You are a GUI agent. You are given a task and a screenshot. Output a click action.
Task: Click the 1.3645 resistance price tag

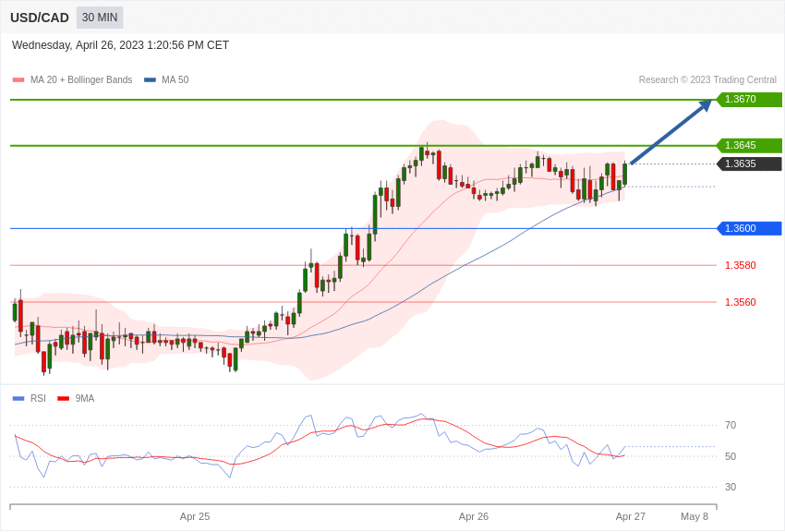[749, 145]
